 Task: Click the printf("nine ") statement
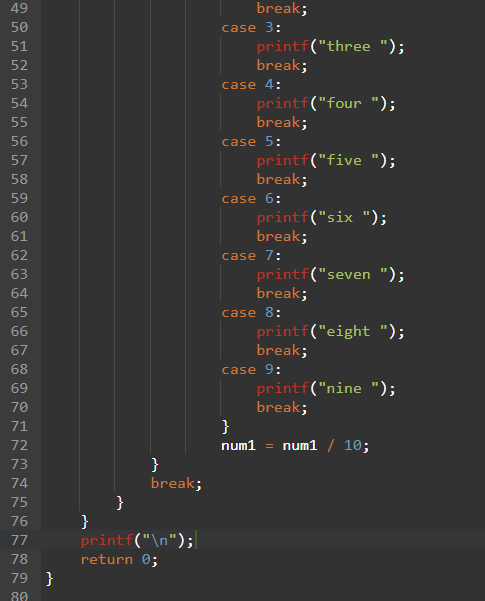[x=326, y=388]
